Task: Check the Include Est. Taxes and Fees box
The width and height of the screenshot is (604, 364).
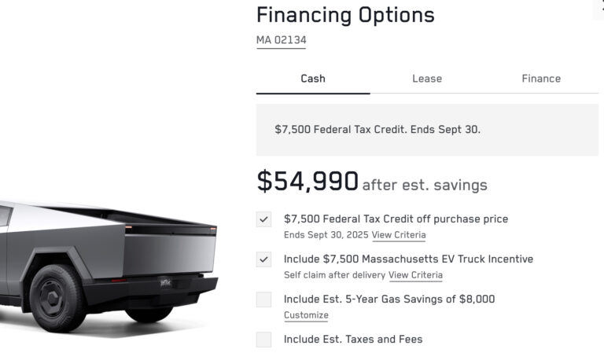Action: 263,340
